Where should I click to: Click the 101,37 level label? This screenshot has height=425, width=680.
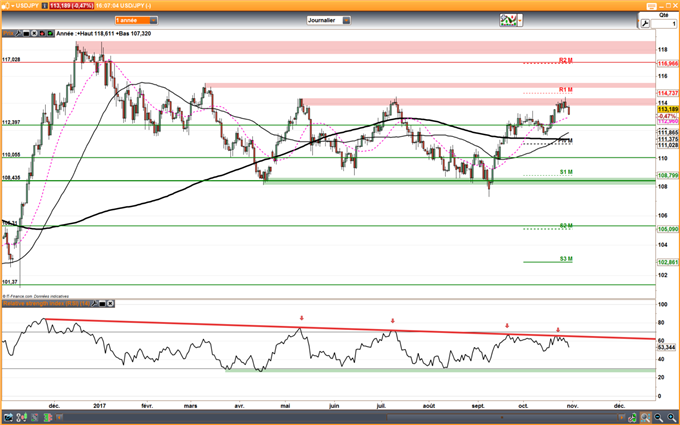tap(10, 282)
